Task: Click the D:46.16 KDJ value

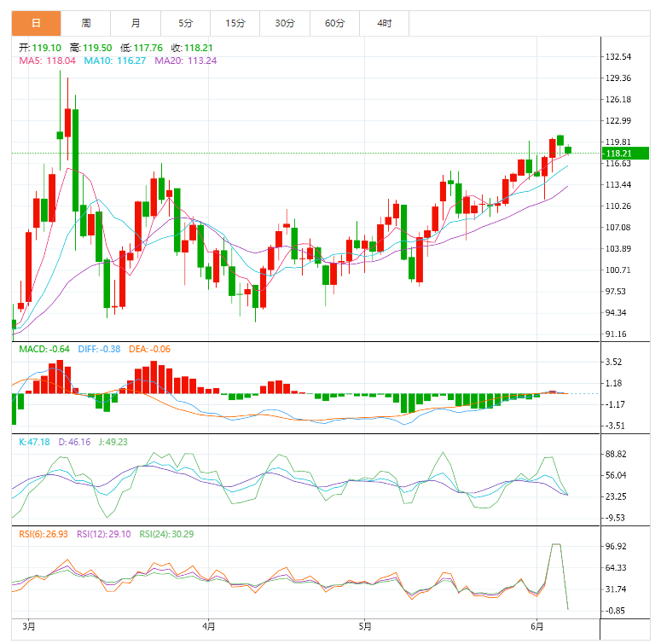Action: tap(74, 442)
